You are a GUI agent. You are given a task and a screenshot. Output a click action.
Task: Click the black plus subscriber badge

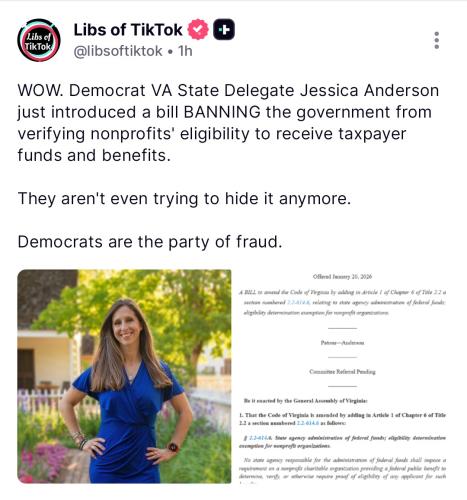click(224, 30)
